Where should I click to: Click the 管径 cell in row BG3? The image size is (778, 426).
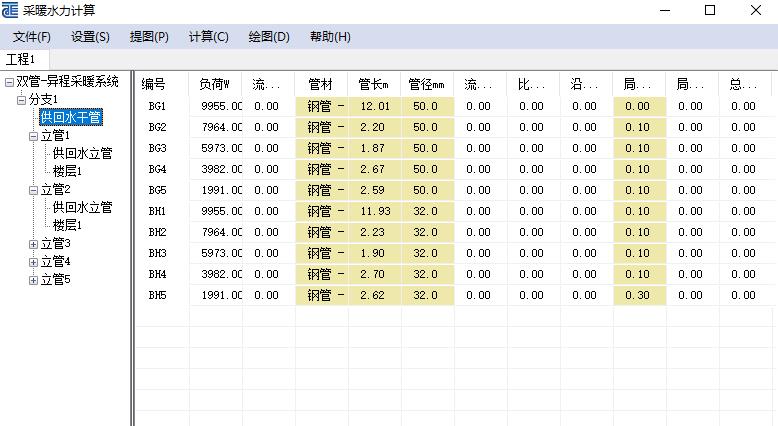[x=426, y=148]
